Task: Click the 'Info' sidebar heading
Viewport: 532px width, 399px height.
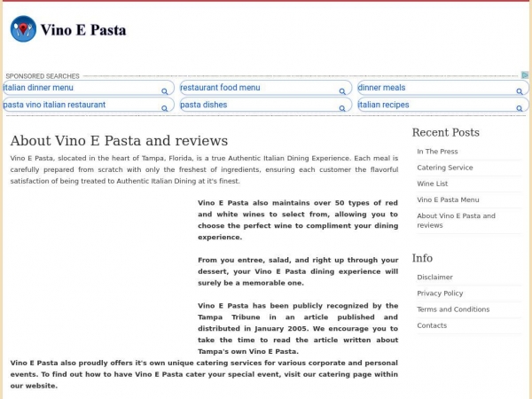Action: point(422,258)
